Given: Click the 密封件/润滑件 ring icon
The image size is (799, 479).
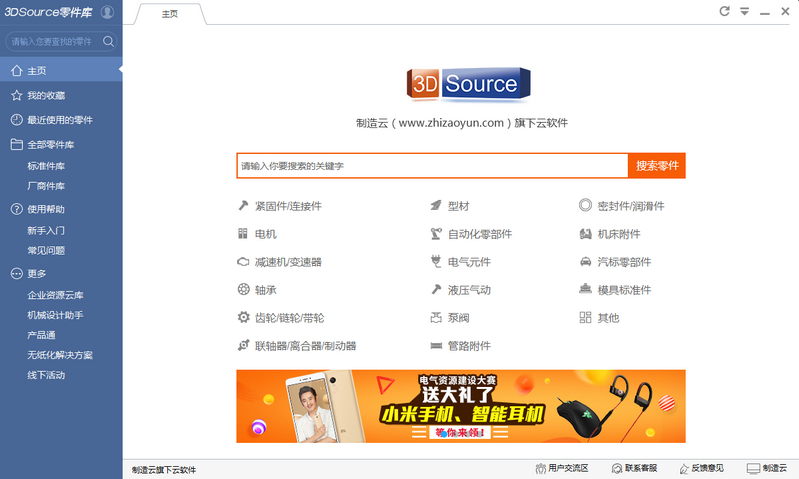Looking at the screenshot, I should pyautogui.click(x=585, y=205).
